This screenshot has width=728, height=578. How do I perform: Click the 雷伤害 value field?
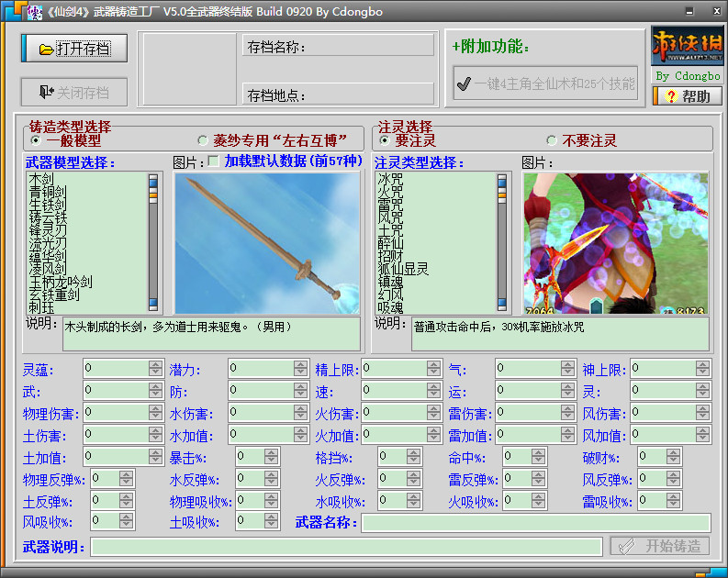pyautogui.click(x=529, y=412)
